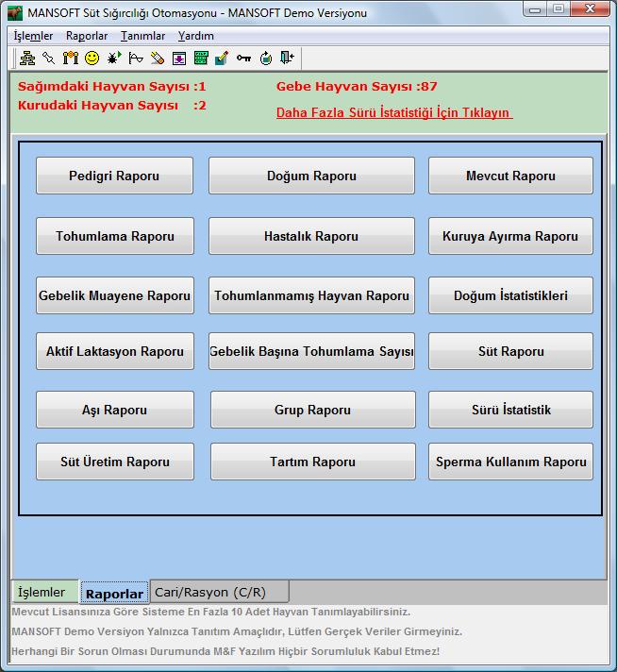617x672 pixels.
Task: Click the door exit toolbar icon
Action: coord(287,58)
